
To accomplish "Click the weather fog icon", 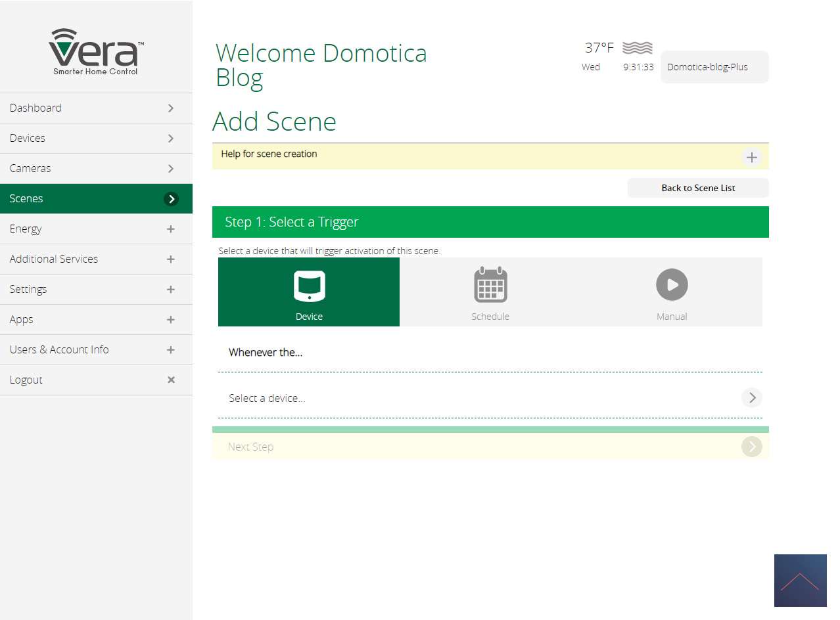I will [637, 48].
